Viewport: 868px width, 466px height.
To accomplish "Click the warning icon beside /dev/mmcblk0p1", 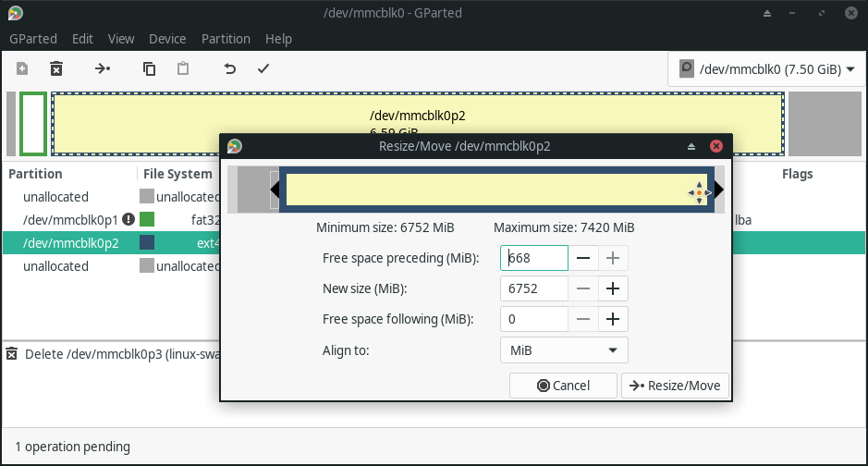I will coord(128,220).
